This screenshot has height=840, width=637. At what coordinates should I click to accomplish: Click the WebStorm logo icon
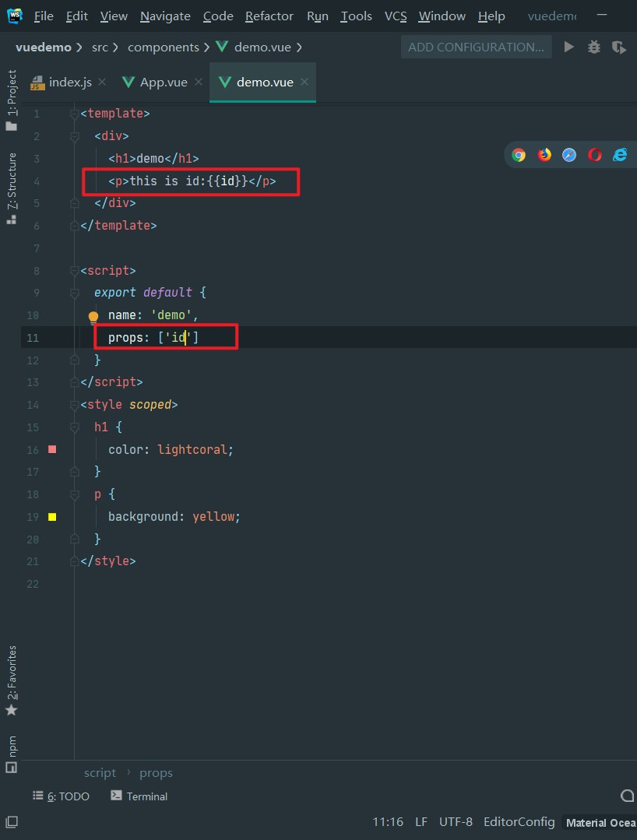15,16
